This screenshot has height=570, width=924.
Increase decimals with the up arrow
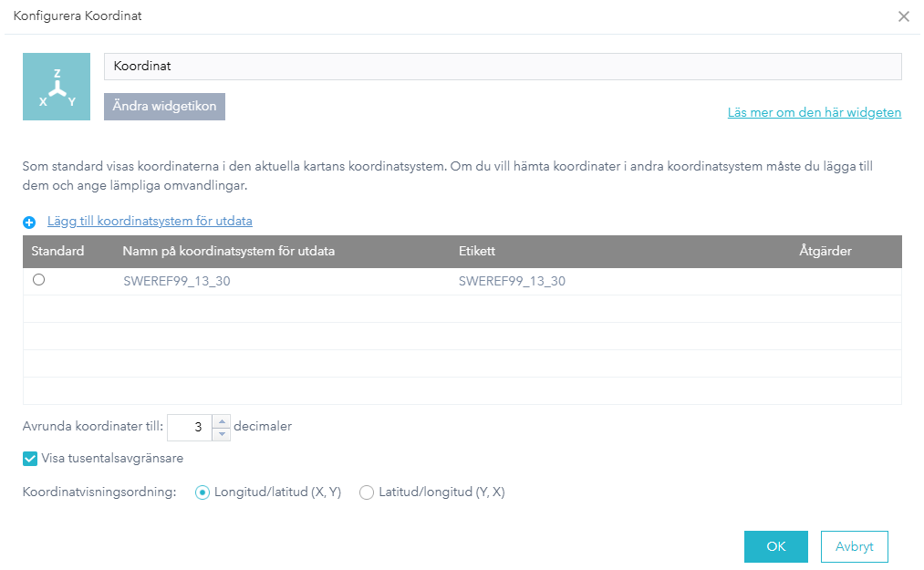(x=221, y=420)
